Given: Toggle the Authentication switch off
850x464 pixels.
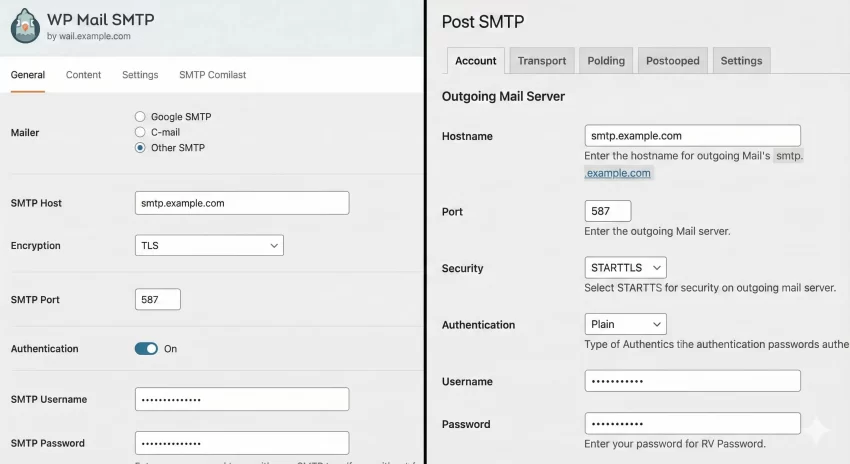Looking at the screenshot, I should click(x=146, y=349).
